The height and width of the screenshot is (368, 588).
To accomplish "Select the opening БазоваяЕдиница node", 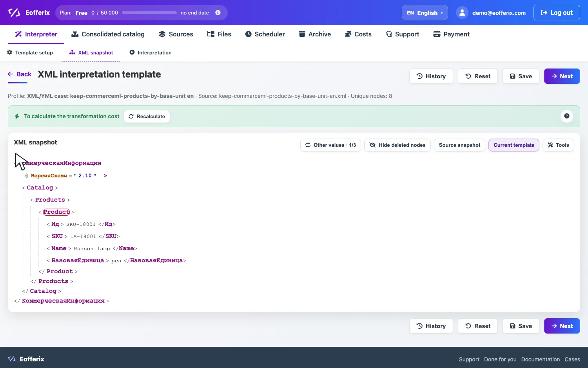I will [78, 260].
